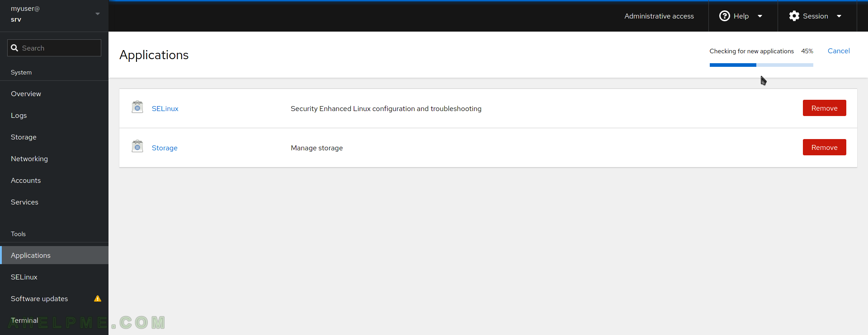Viewport: 868px width, 335px height.
Task: Click Administrative access in the top bar
Action: [x=659, y=16]
